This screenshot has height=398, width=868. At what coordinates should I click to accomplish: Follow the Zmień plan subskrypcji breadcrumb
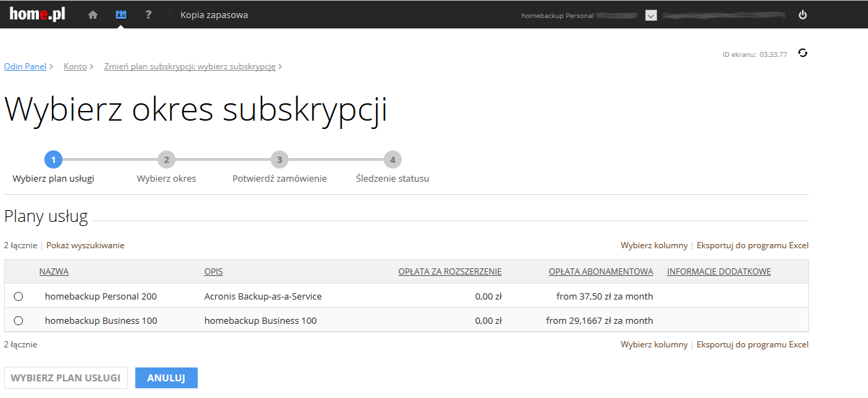click(x=189, y=67)
